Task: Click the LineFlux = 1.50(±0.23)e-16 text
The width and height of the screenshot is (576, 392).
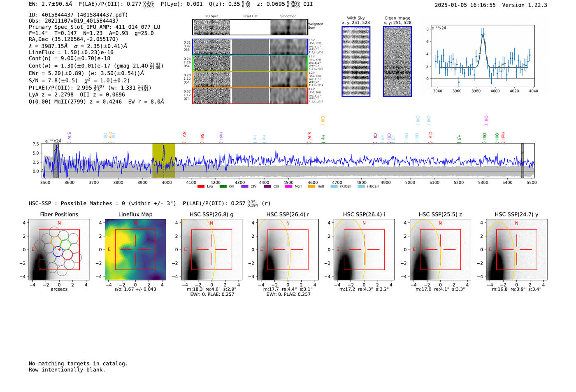Action: [x=71, y=53]
